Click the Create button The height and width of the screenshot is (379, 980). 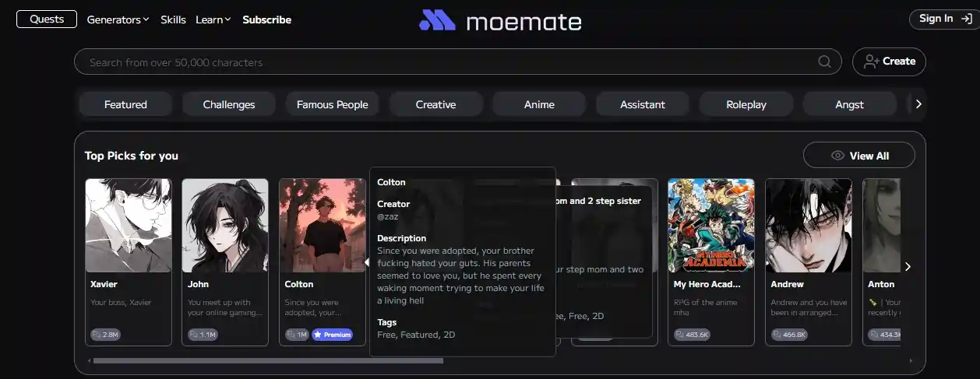[x=889, y=61]
